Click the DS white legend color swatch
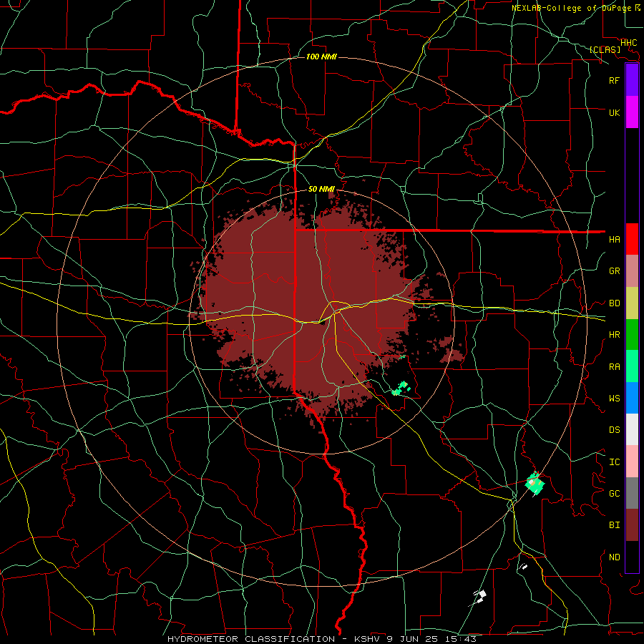 click(632, 429)
